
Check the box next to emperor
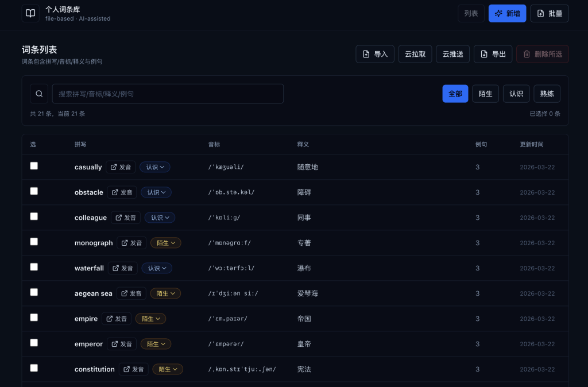point(34,343)
